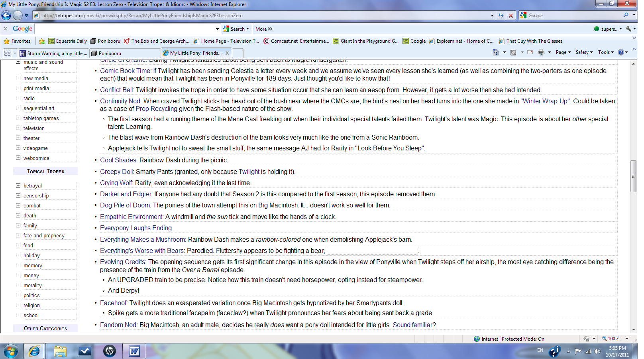Screen dimensions: 644x359
Task: Click the Stop loading red X icon
Action: 511,15
